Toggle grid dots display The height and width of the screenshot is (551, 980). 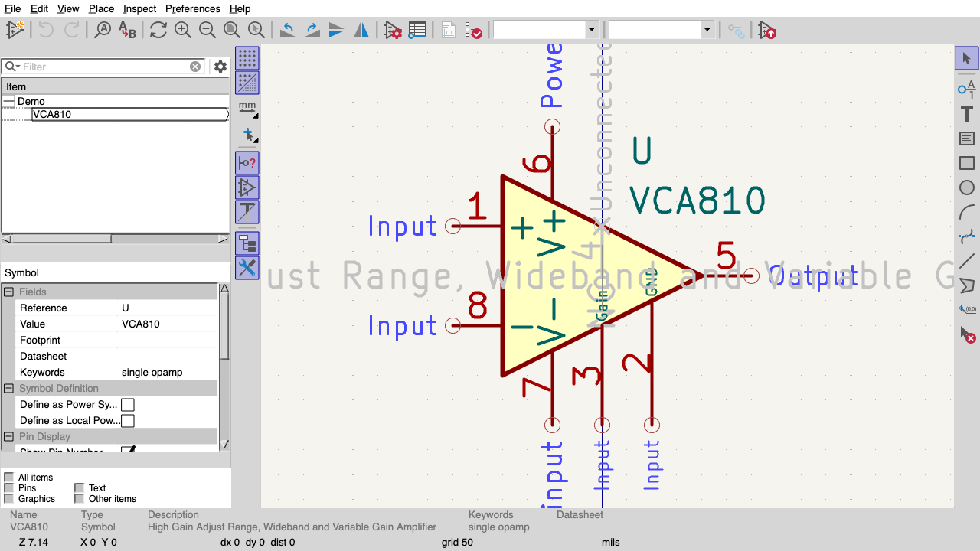click(x=247, y=58)
